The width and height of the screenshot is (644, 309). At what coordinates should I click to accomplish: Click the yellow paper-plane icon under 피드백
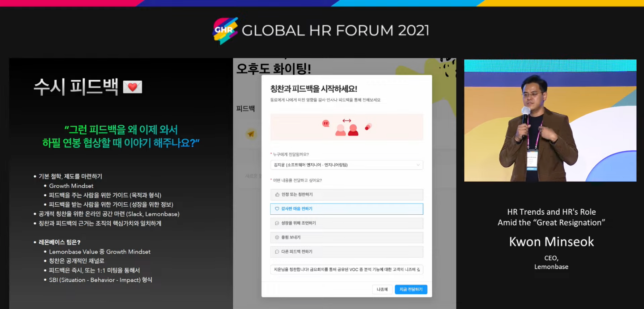pos(251,134)
